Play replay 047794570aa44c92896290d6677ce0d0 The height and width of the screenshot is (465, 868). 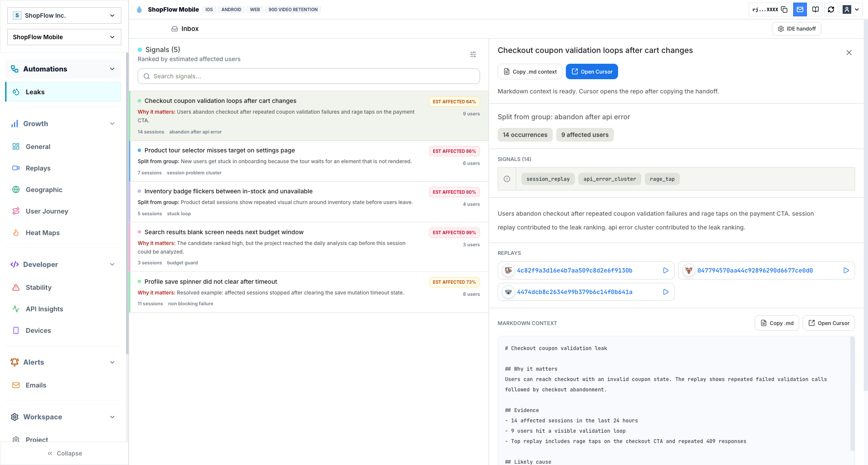pos(846,270)
